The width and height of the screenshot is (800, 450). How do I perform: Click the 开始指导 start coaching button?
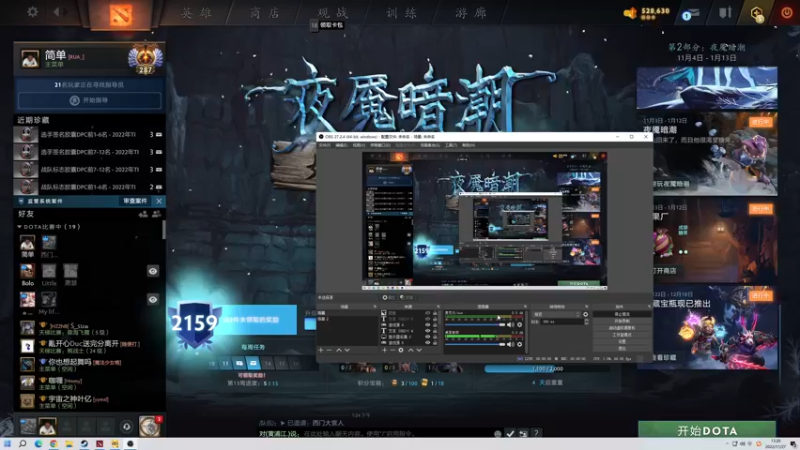point(90,101)
